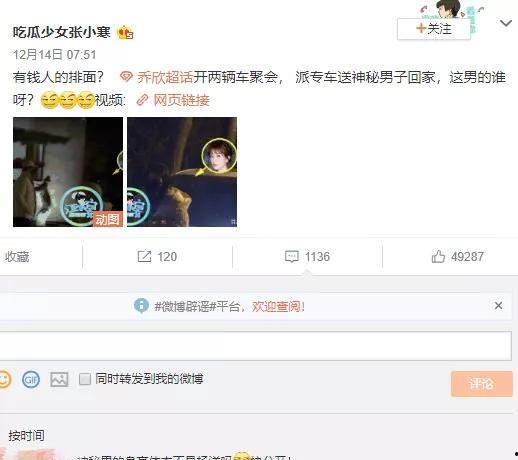Open the 欢迎查阅 link
The width and height of the screenshot is (518, 460).
pyautogui.click(x=278, y=306)
